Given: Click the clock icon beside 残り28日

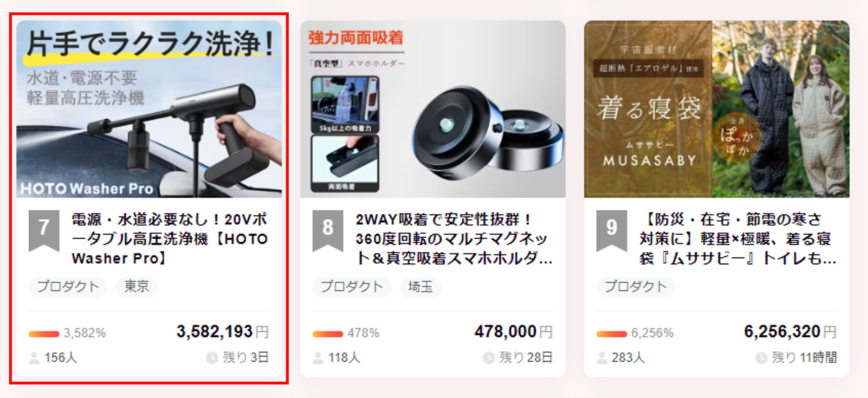Looking at the screenshot, I should [488, 357].
